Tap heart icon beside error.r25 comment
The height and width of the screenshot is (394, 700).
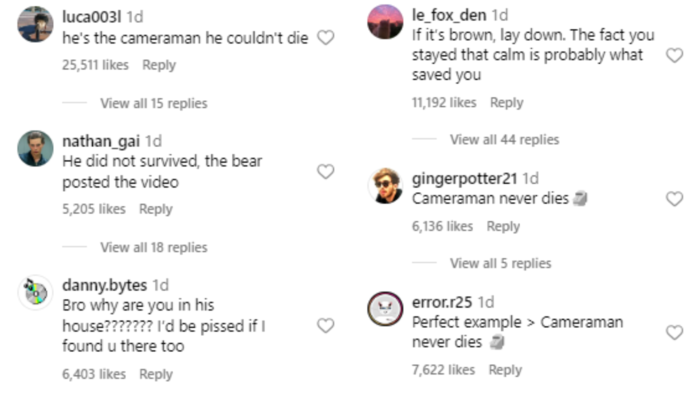pos(675,332)
